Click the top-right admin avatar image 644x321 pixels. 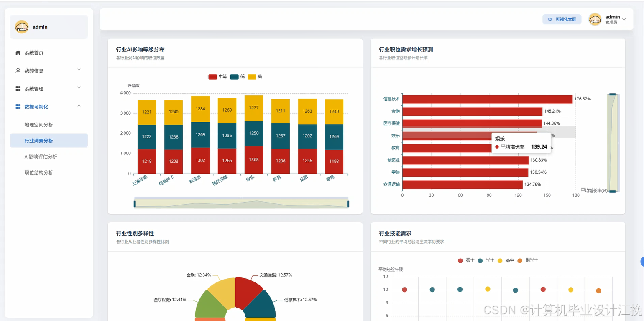pyautogui.click(x=595, y=19)
